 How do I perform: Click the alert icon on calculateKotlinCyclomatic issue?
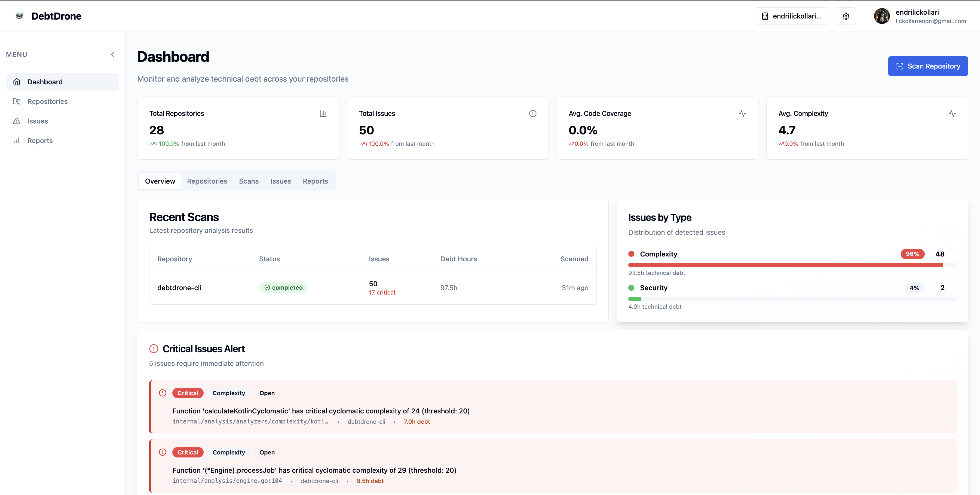pos(163,393)
